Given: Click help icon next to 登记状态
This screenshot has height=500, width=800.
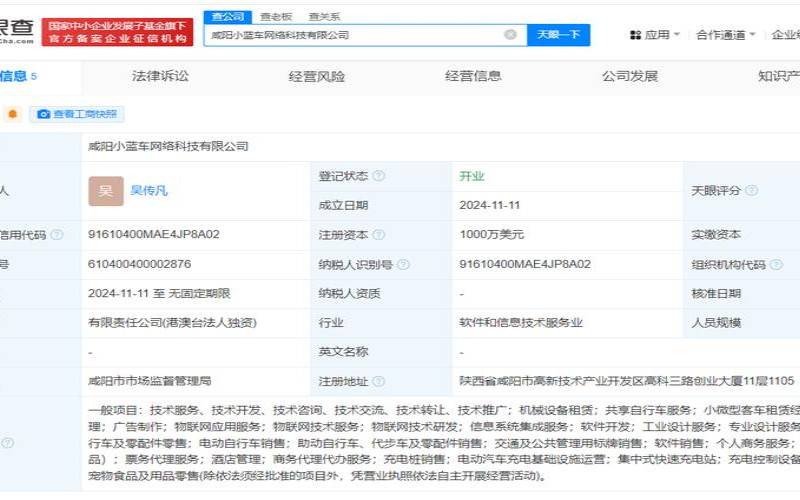Looking at the screenshot, I should [x=379, y=176].
